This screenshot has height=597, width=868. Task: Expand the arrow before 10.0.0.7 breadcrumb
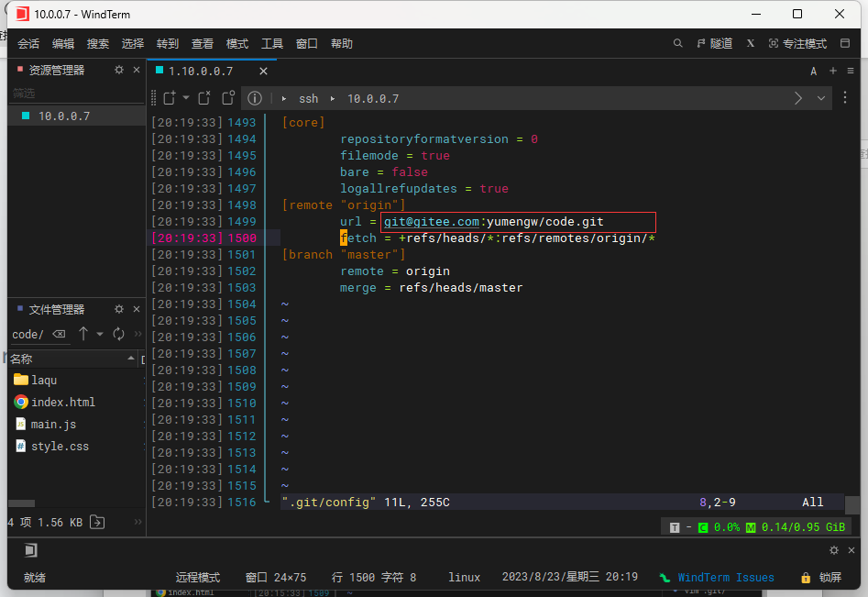[x=333, y=98]
